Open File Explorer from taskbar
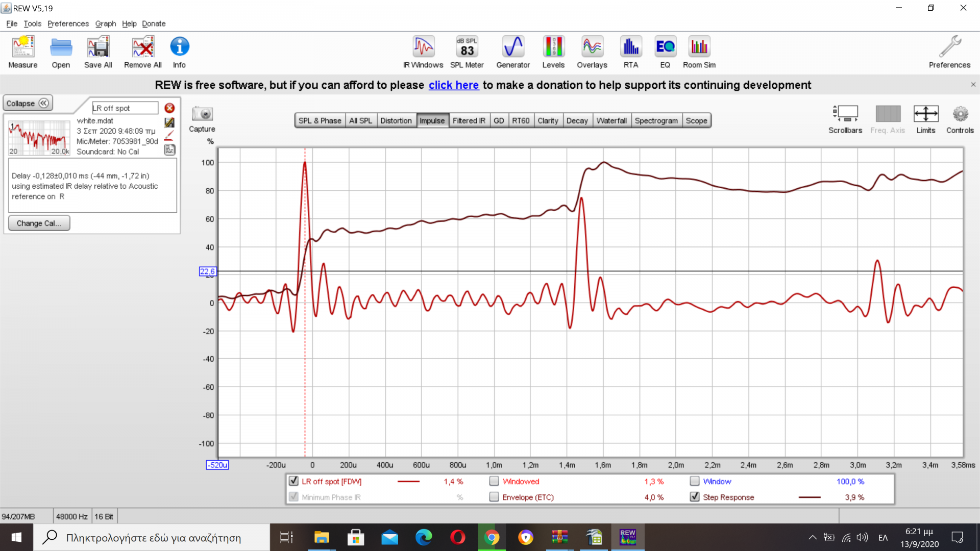Image resolution: width=980 pixels, height=551 pixels. (x=322, y=537)
